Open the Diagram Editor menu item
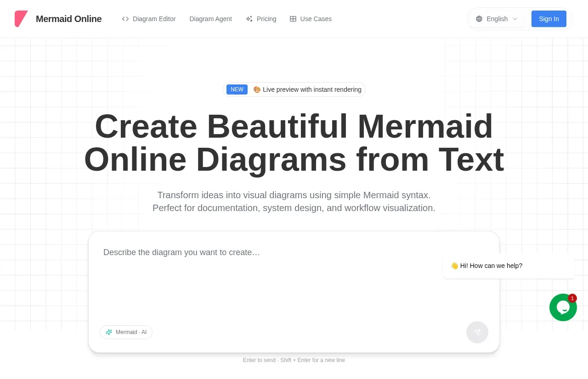This screenshot has height=379, width=588. 149,19
